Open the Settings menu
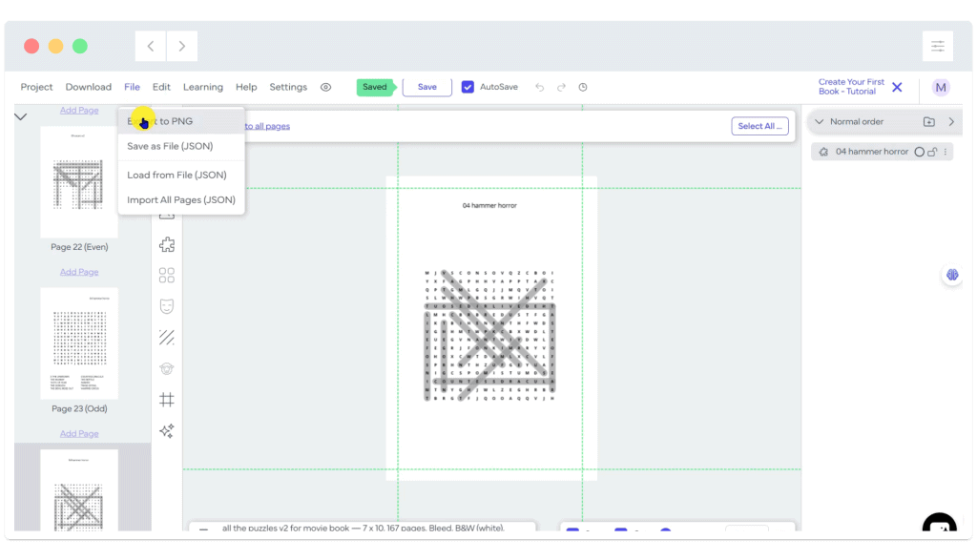The width and height of the screenshot is (977, 560). coord(288,87)
